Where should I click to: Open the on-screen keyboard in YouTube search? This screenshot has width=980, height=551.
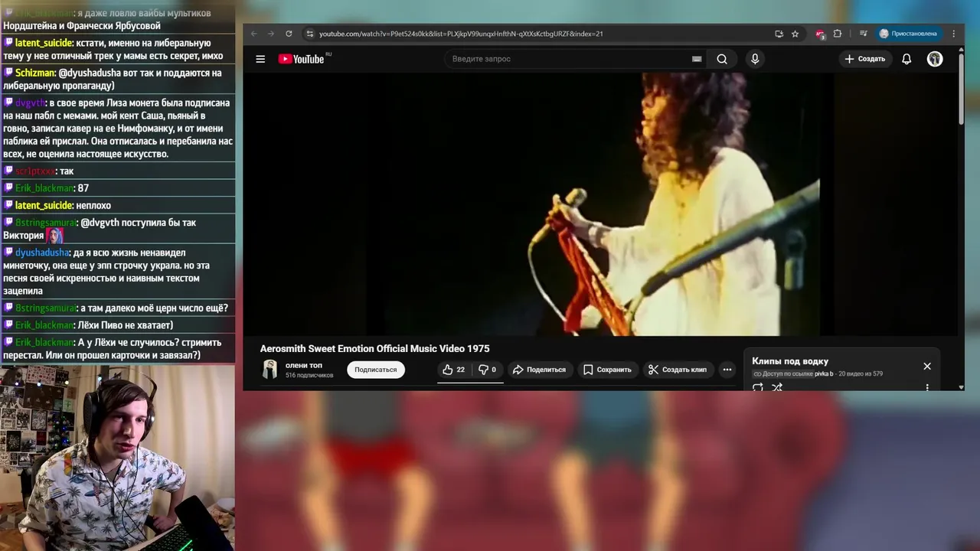click(x=697, y=59)
